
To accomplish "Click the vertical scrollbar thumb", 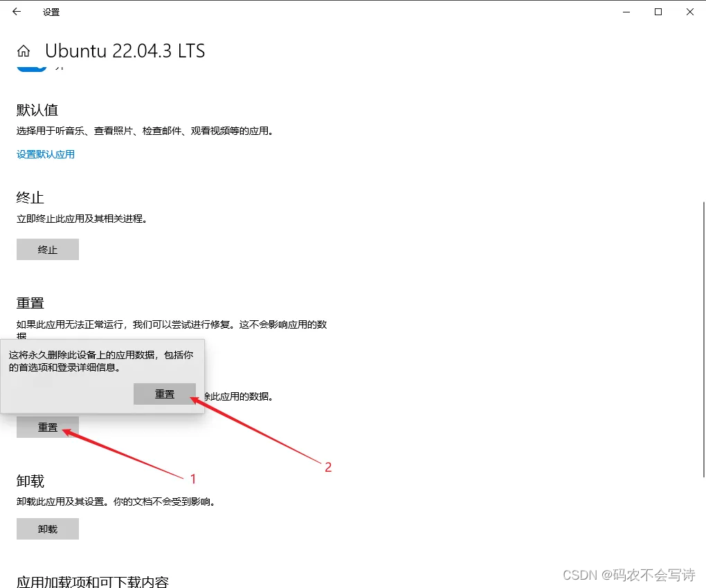I will click(704, 340).
